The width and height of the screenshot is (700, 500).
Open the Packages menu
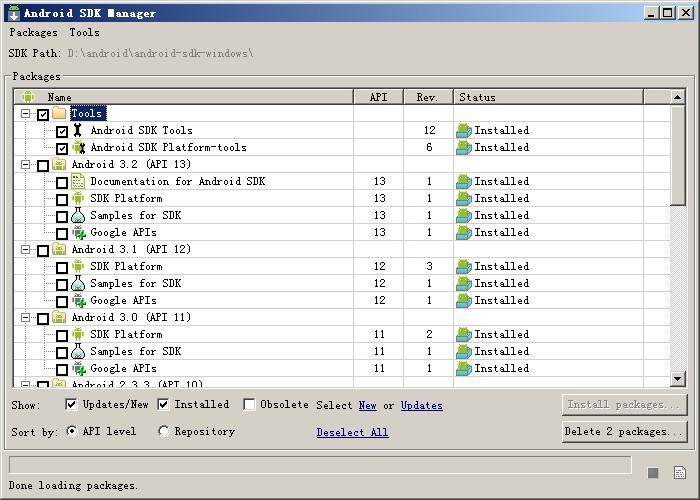(33, 33)
